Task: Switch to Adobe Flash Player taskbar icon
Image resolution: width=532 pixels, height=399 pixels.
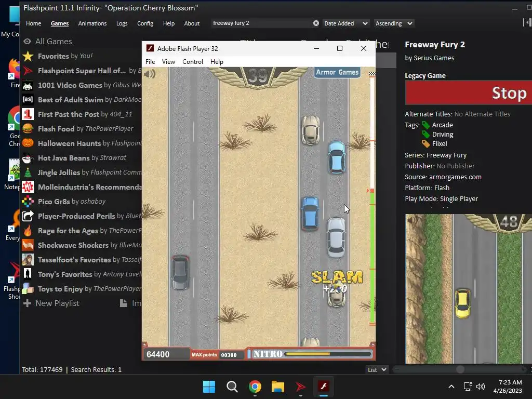Action: [323, 387]
